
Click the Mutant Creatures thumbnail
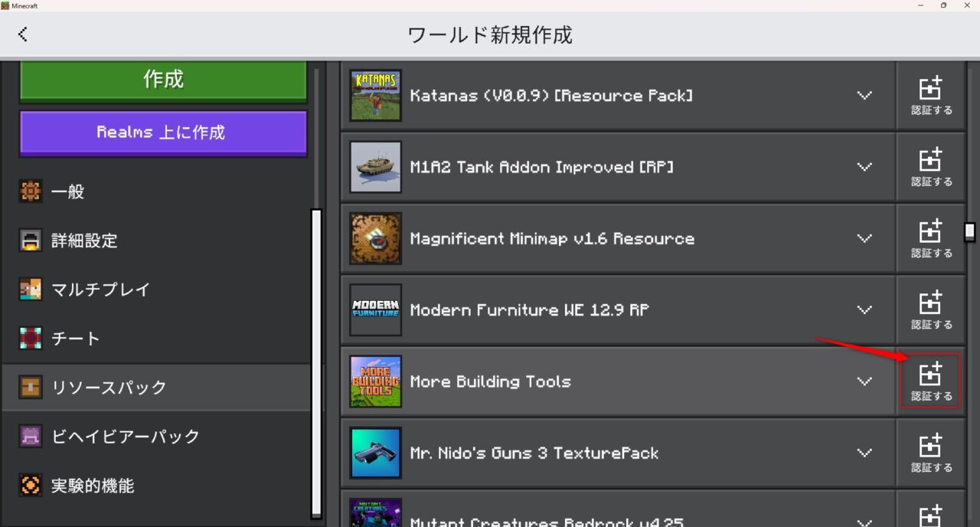375,512
